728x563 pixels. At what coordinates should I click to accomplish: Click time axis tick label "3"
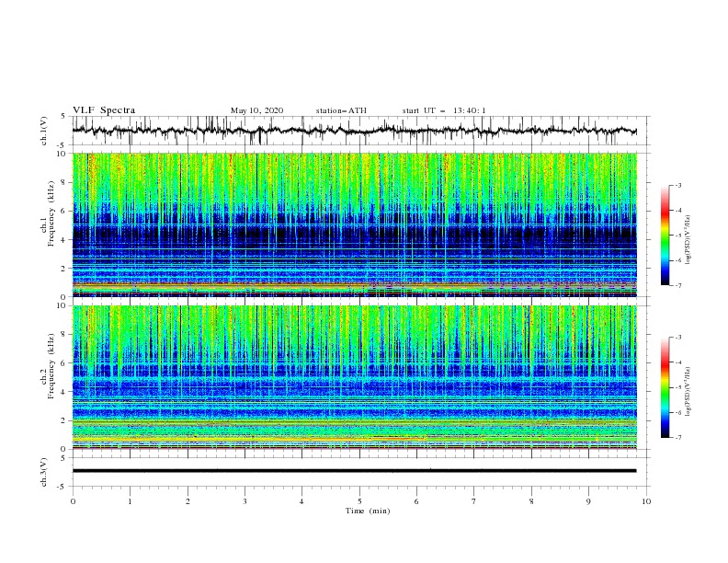pos(245,501)
